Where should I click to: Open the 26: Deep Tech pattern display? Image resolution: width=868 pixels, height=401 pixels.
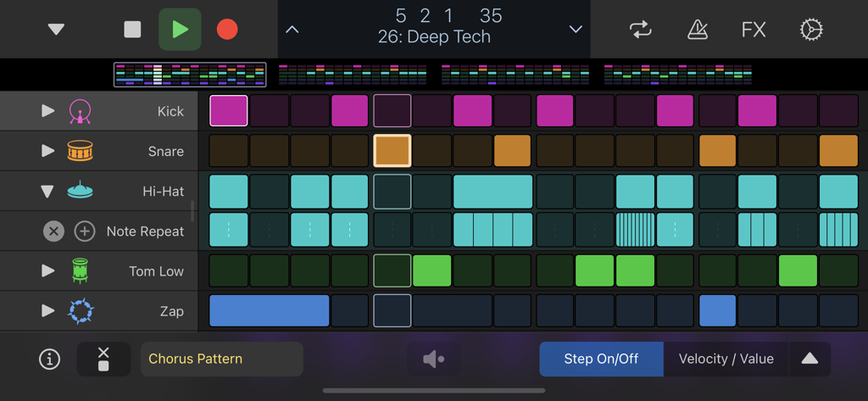click(x=434, y=37)
